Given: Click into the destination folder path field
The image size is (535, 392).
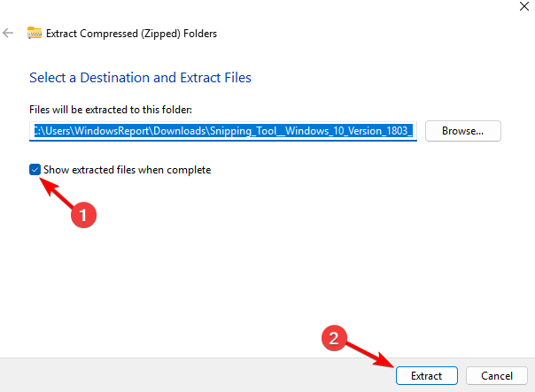Looking at the screenshot, I should pyautogui.click(x=223, y=131).
